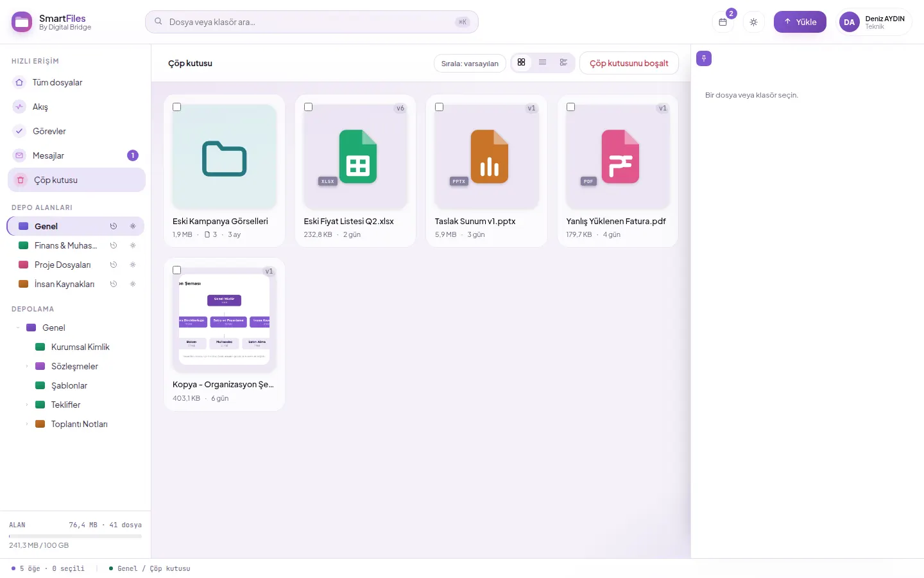Open history for Genel depot area
Screen dimensions: 924x578
point(114,226)
